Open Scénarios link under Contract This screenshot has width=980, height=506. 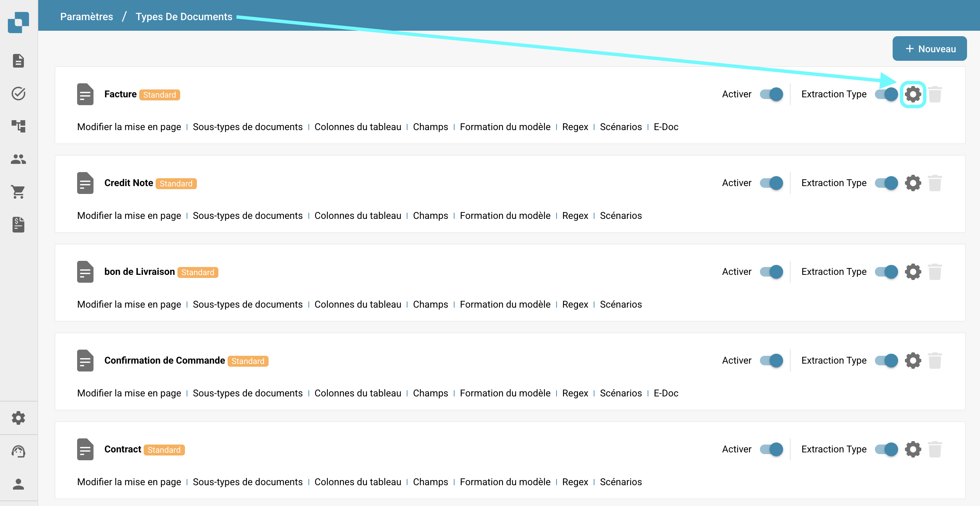pyautogui.click(x=620, y=482)
